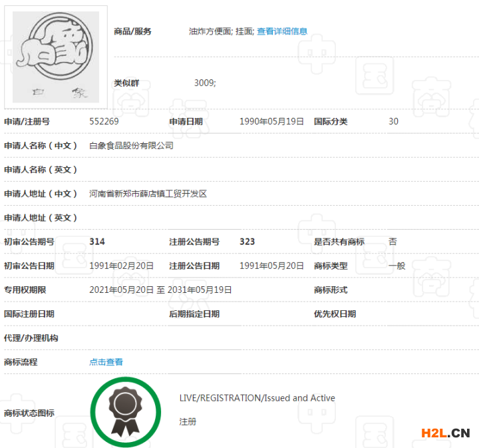Image resolution: width=479 pixels, height=448 pixels.
Task: Click the 白象 trademark logo image
Action: [56, 57]
